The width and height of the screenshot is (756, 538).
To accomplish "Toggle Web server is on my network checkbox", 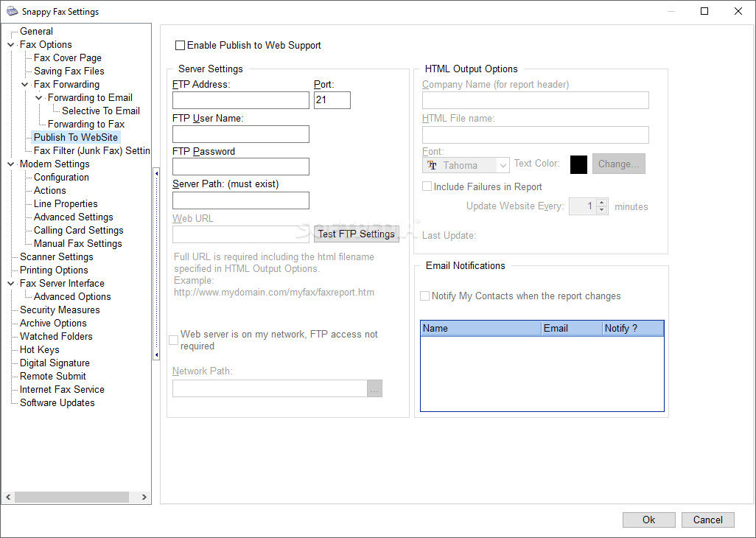I will click(174, 340).
